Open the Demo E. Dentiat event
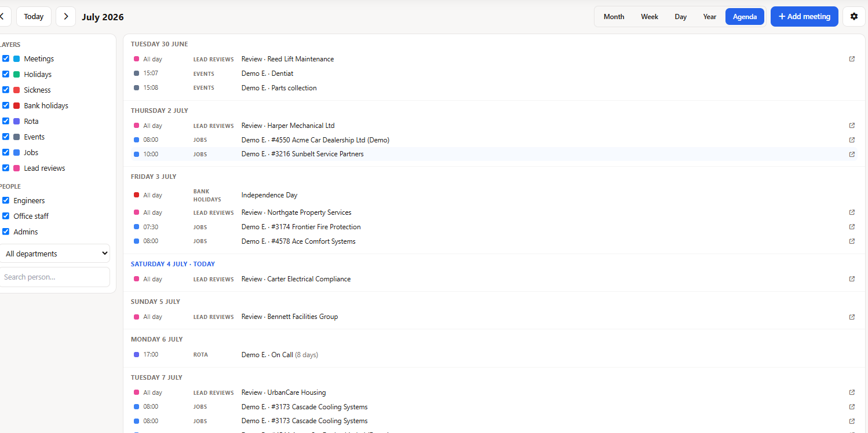Image resolution: width=868 pixels, height=433 pixels. tap(494, 74)
